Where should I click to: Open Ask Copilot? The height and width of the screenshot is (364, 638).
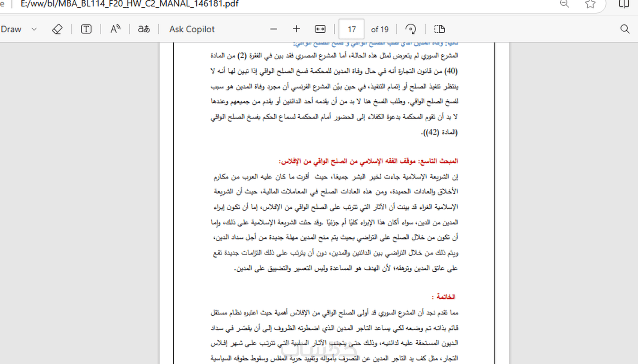tap(192, 29)
